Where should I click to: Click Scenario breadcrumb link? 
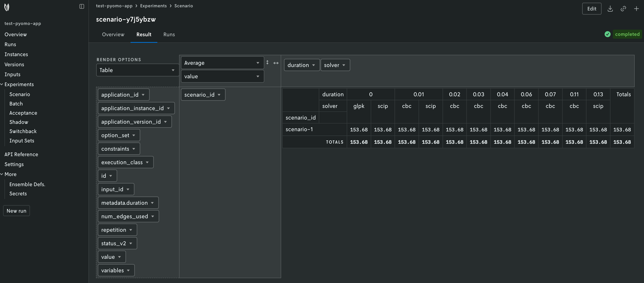pyautogui.click(x=183, y=6)
